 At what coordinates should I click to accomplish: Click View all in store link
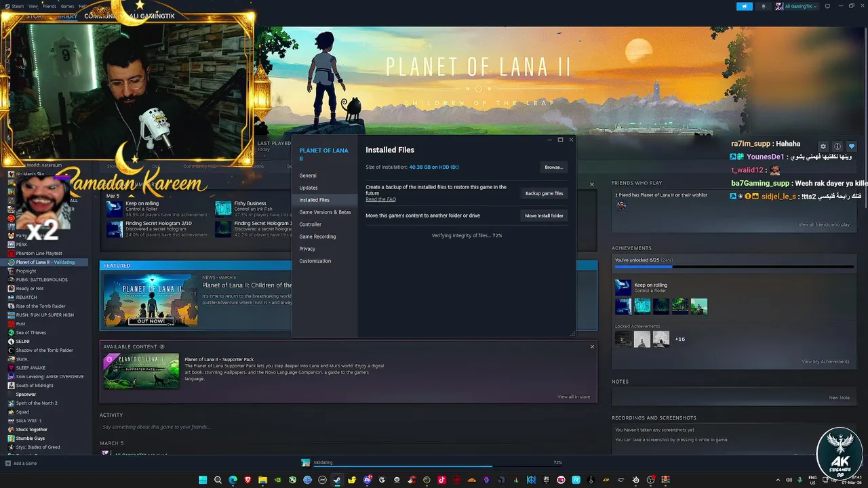click(x=574, y=396)
